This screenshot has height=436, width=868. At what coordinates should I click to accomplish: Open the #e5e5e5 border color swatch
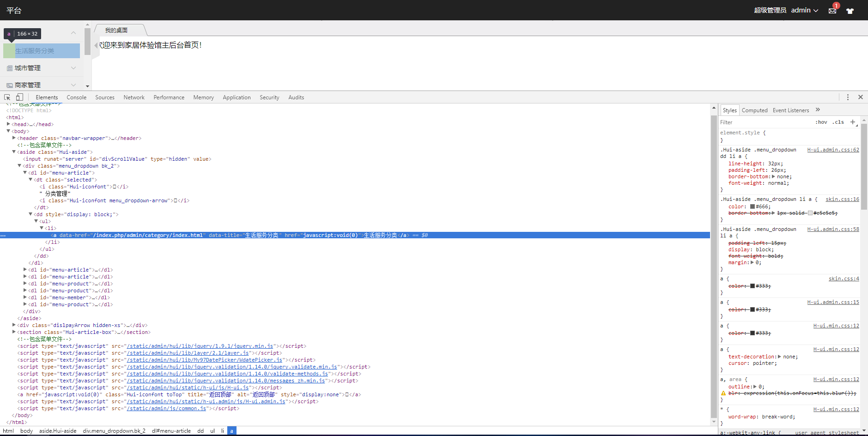810,213
